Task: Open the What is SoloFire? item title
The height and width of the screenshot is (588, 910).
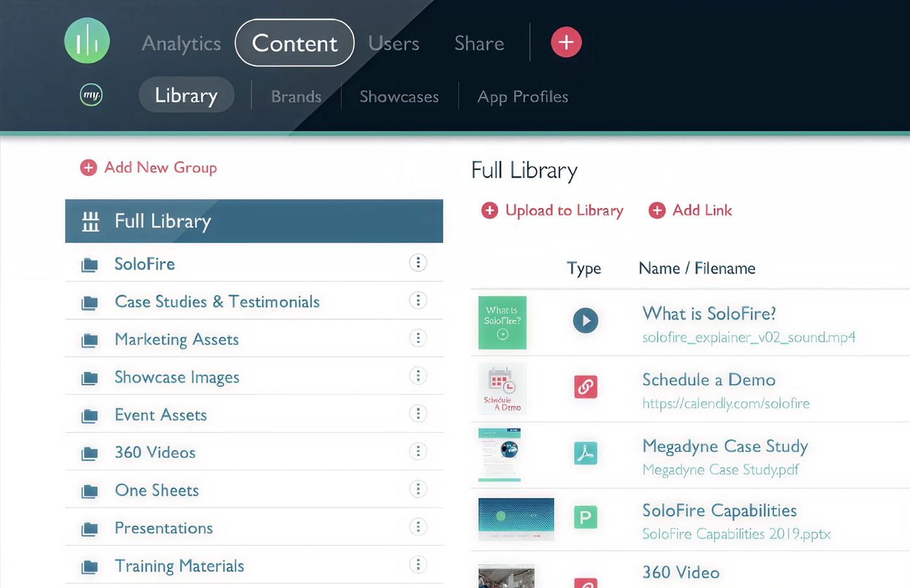Action: pyautogui.click(x=709, y=314)
